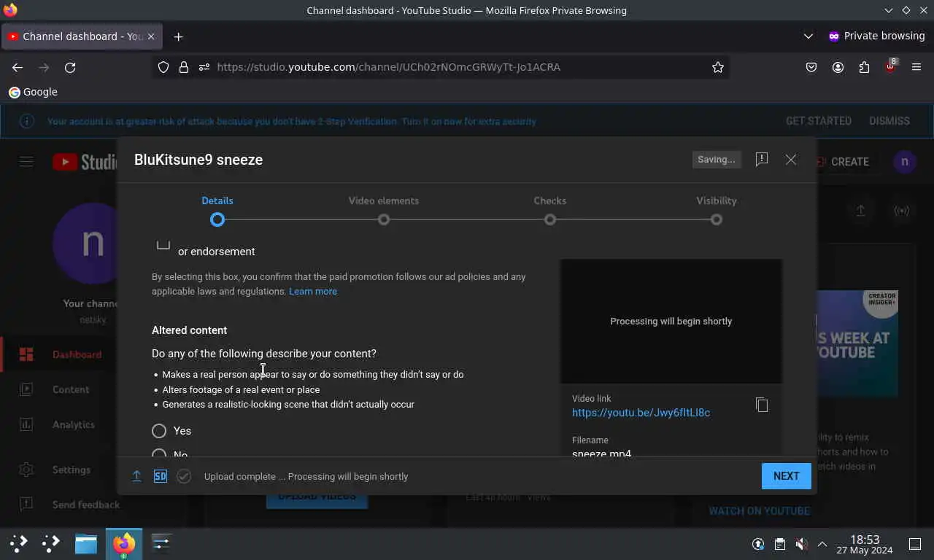Image resolution: width=934 pixels, height=560 pixels.
Task: Click the info icon on the security banner
Action: (x=26, y=121)
